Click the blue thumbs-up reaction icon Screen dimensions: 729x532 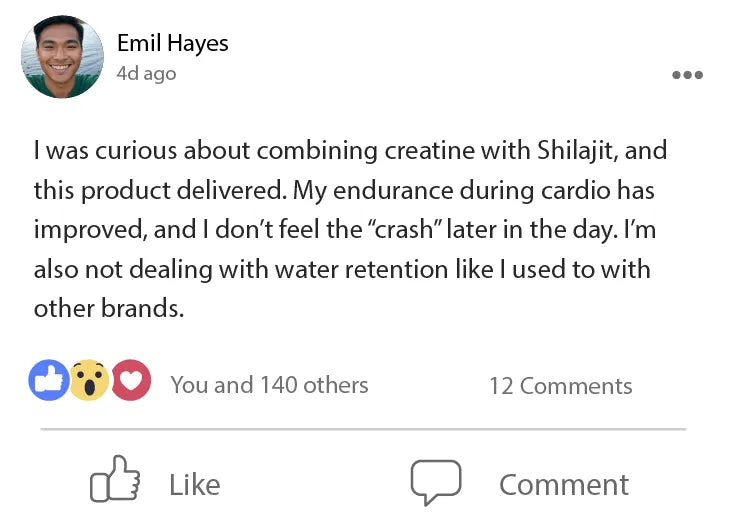[49, 381]
